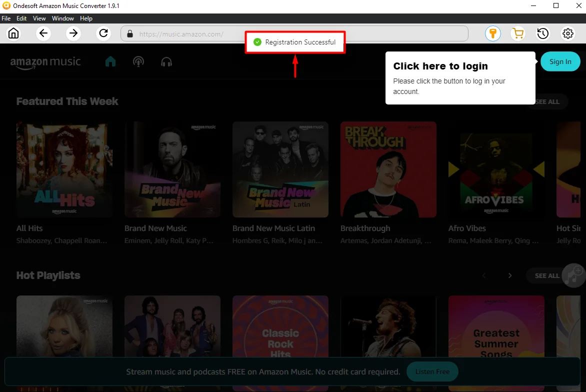This screenshot has height=392, width=586.
Task: Open registration via the key icon
Action: click(493, 33)
